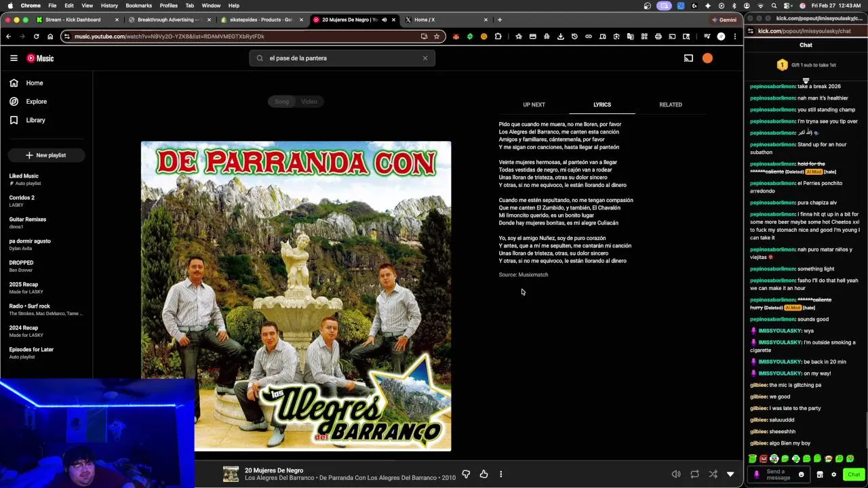This screenshot has width=868, height=488.
Task: Click the volume speaker icon
Action: coord(676,474)
